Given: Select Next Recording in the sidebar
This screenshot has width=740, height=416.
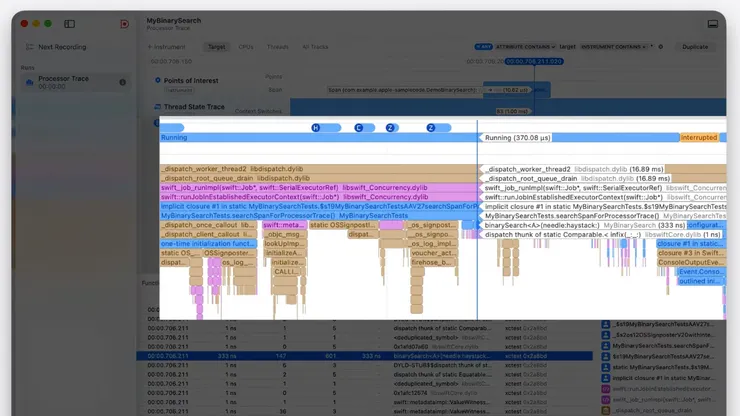Looking at the screenshot, I should [x=62, y=47].
